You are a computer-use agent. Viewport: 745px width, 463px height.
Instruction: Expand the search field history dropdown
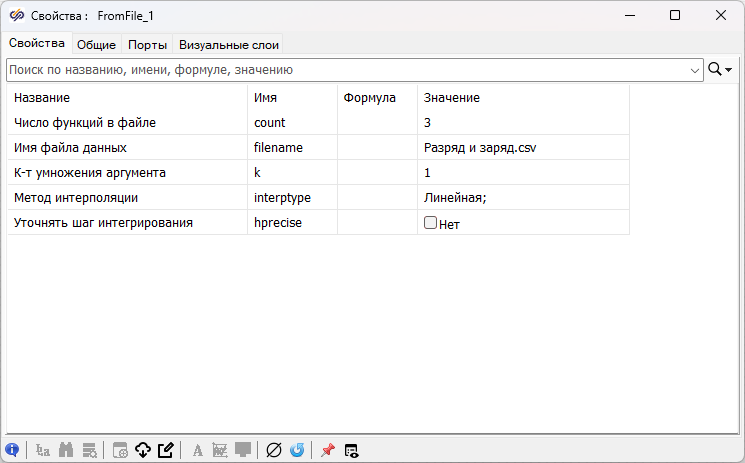pos(695,70)
